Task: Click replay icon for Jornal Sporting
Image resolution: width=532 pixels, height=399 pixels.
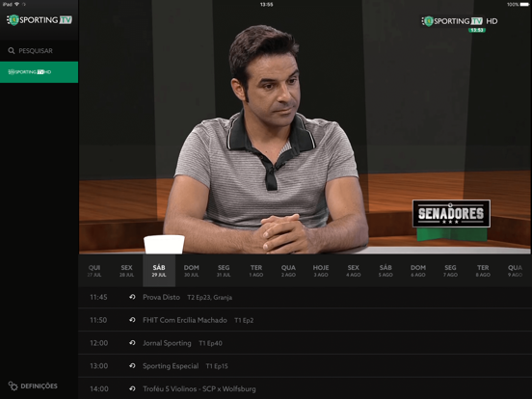Action: pyautogui.click(x=132, y=343)
